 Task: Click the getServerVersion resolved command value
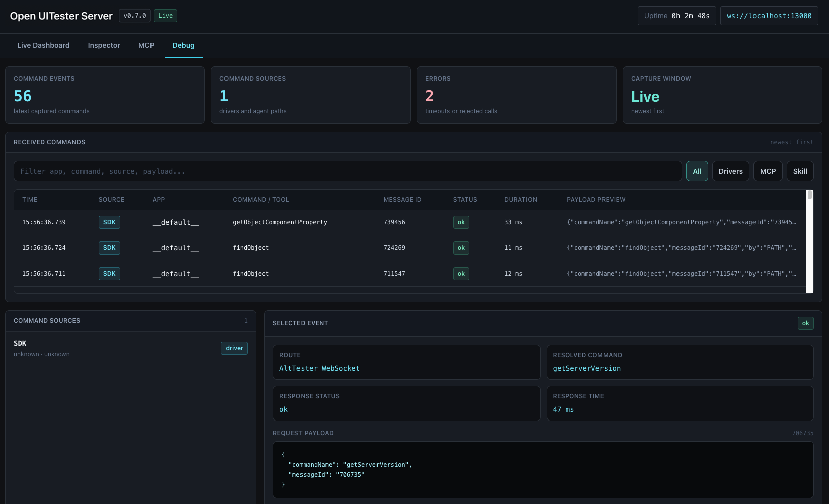586,368
